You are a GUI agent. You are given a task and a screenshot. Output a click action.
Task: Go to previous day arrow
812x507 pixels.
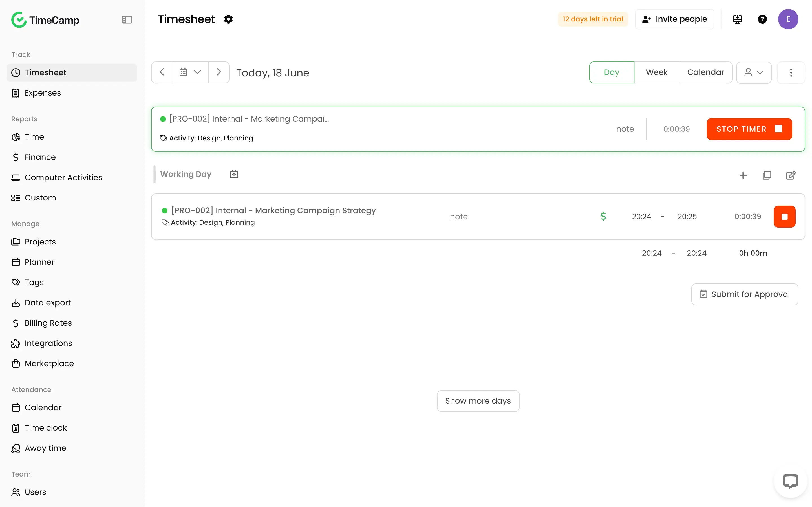(x=162, y=72)
